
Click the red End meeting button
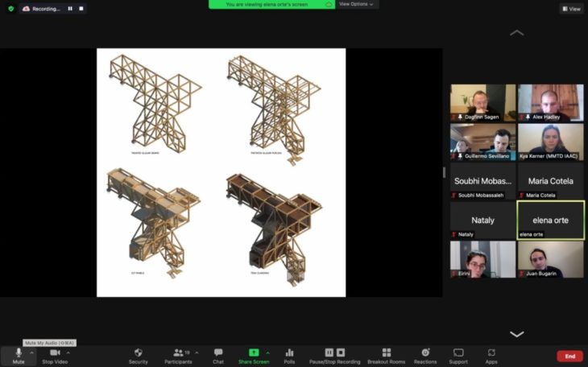point(569,356)
